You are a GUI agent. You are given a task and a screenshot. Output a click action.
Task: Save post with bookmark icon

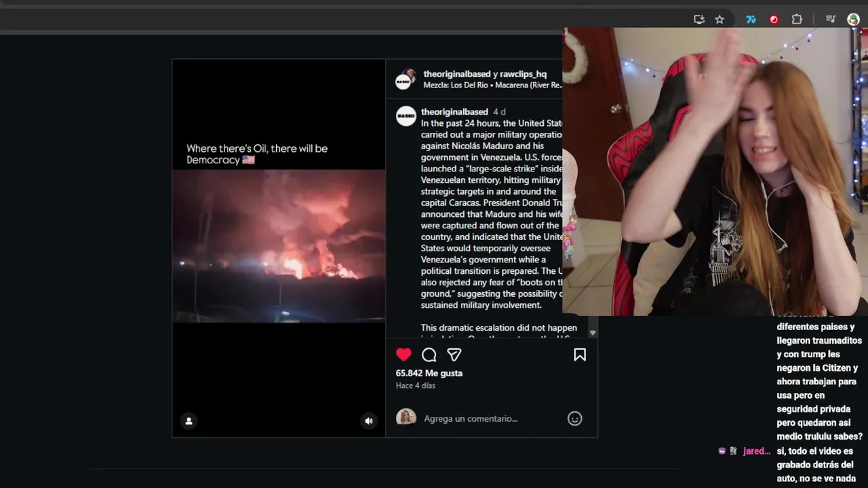pos(580,354)
